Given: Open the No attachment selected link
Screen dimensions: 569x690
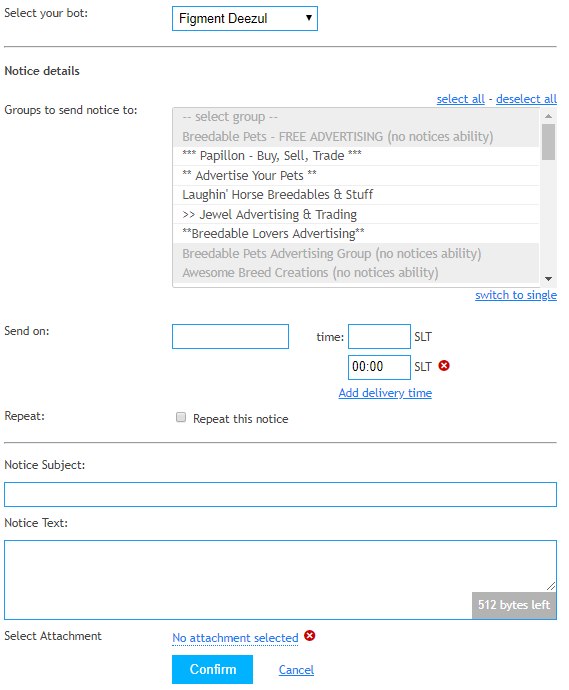Looking at the screenshot, I should pyautogui.click(x=235, y=638).
